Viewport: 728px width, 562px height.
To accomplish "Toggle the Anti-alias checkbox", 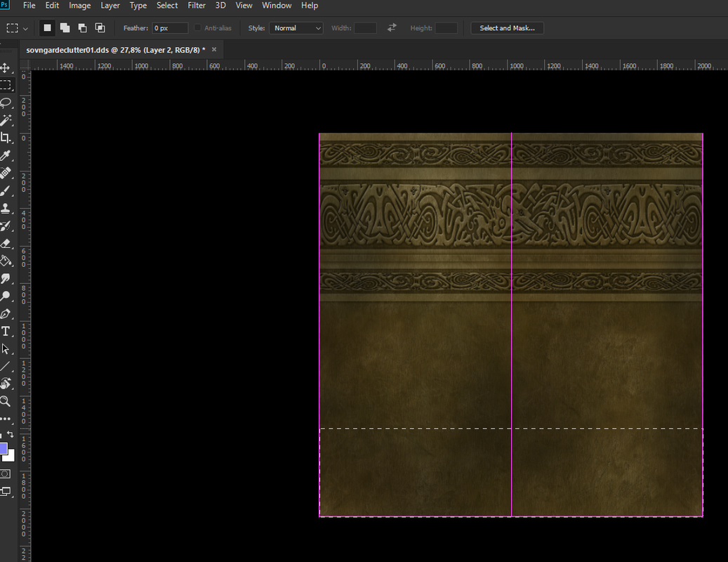I will point(198,28).
